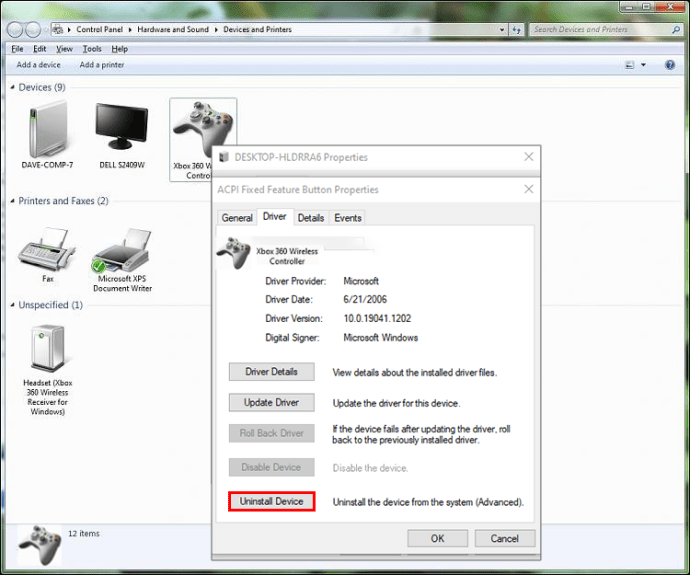Click Add a printer in toolbar
The height and width of the screenshot is (575, 690).
(102, 65)
